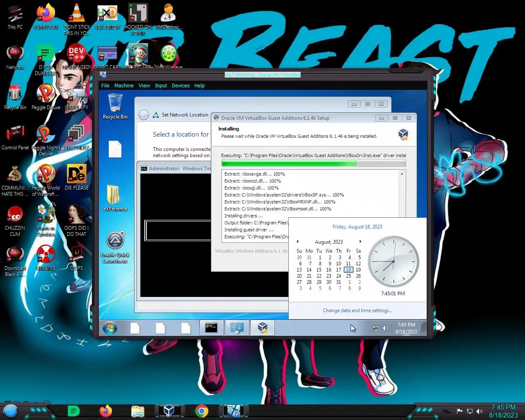
Task: Select log line 'Installing drivers ...'
Action: click(x=244, y=216)
